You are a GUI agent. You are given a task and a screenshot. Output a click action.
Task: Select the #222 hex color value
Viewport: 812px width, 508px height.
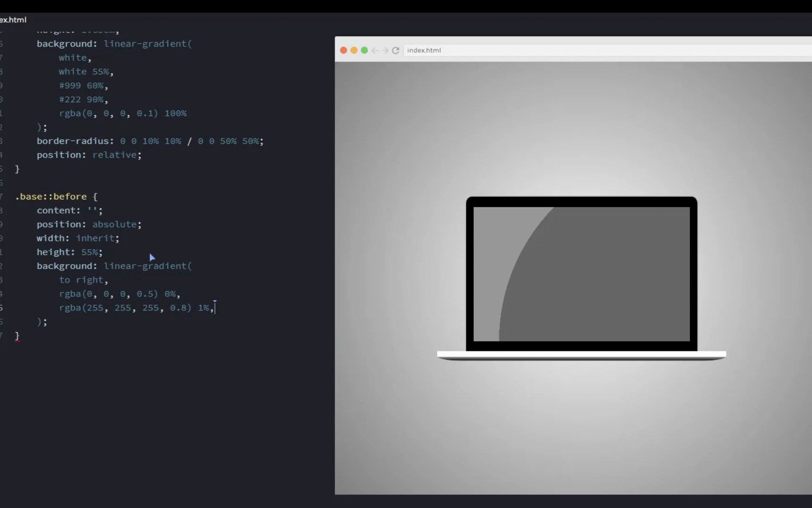coord(70,99)
